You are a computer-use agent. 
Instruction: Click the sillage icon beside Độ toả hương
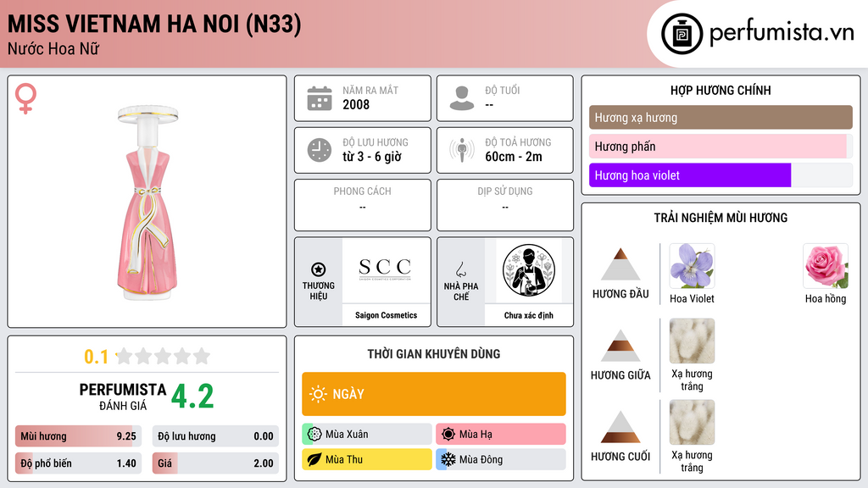pos(462,150)
